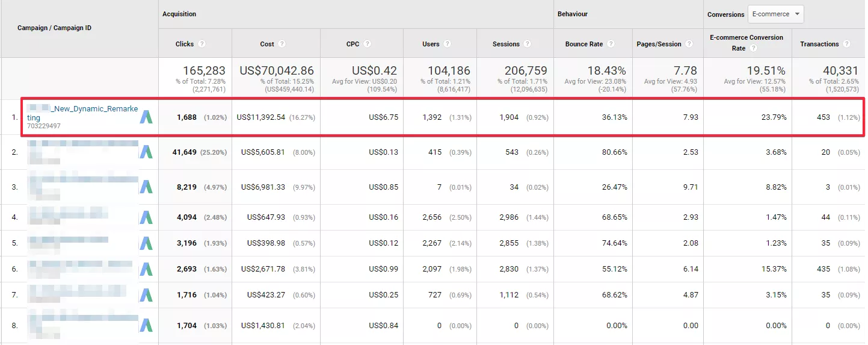Open the E-commerce conversions dropdown
Image resolution: width=868 pixels, height=345 pixels.
[x=776, y=14]
